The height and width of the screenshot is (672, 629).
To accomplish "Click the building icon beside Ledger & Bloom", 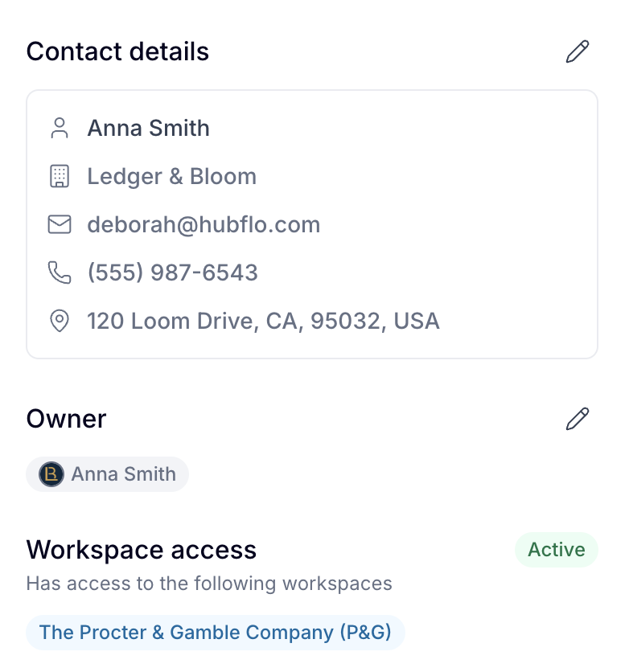I will pos(60,176).
